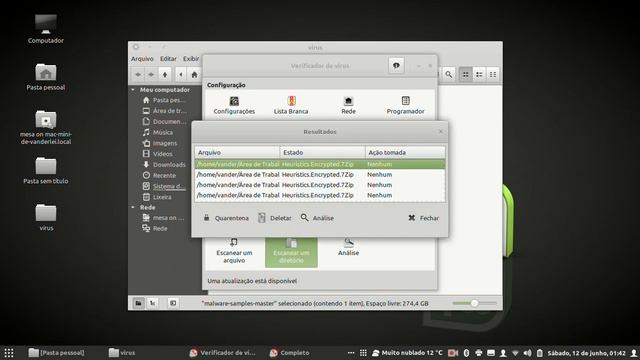Open search in file manager
640x360 pixels.
point(449,74)
